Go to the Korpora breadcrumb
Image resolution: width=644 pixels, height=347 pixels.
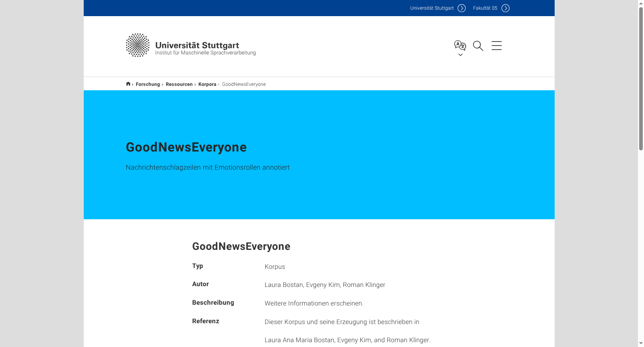(x=207, y=84)
